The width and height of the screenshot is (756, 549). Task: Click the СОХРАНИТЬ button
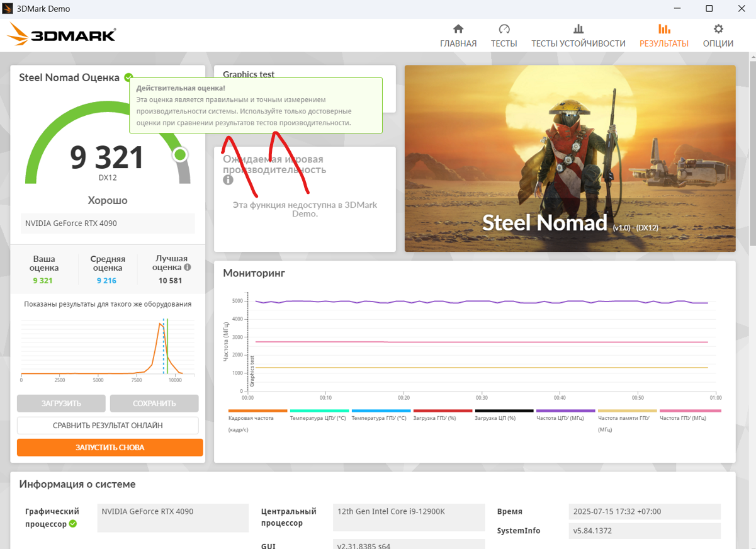(154, 404)
